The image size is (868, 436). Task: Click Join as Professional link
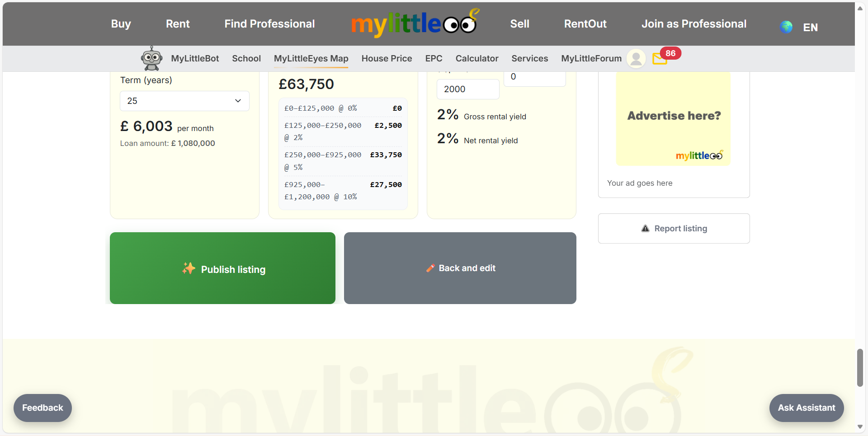pos(693,24)
